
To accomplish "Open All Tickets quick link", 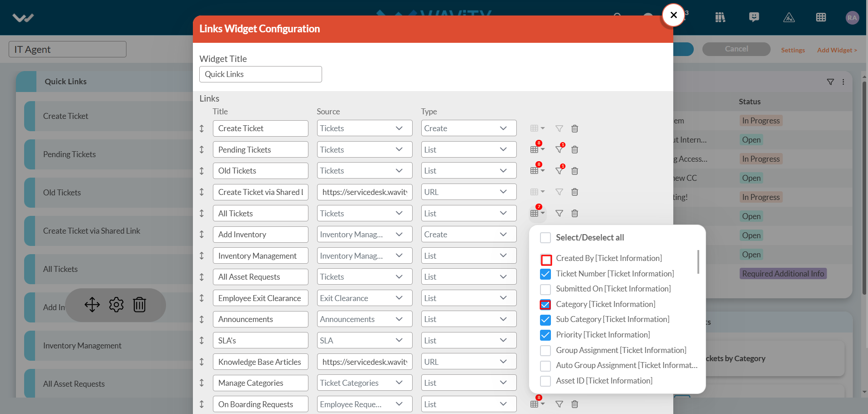I will 60,269.
